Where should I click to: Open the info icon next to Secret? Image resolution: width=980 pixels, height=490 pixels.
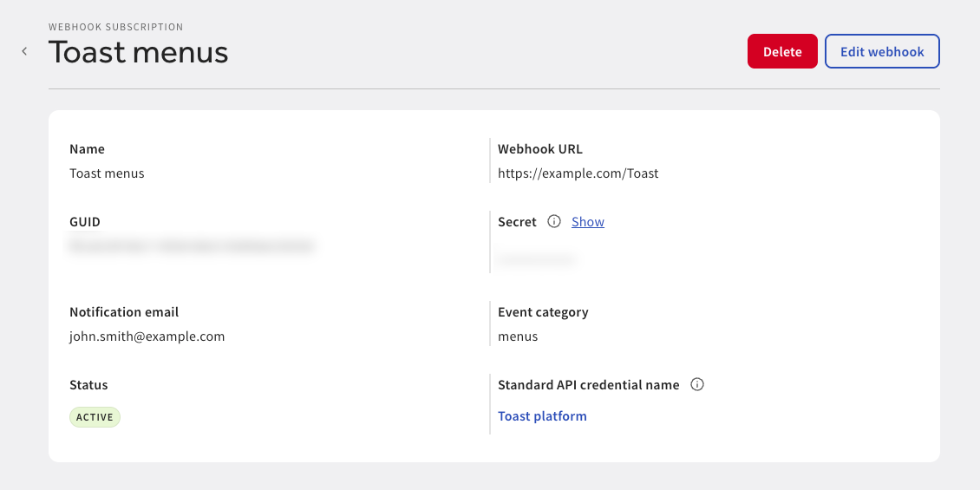point(554,221)
